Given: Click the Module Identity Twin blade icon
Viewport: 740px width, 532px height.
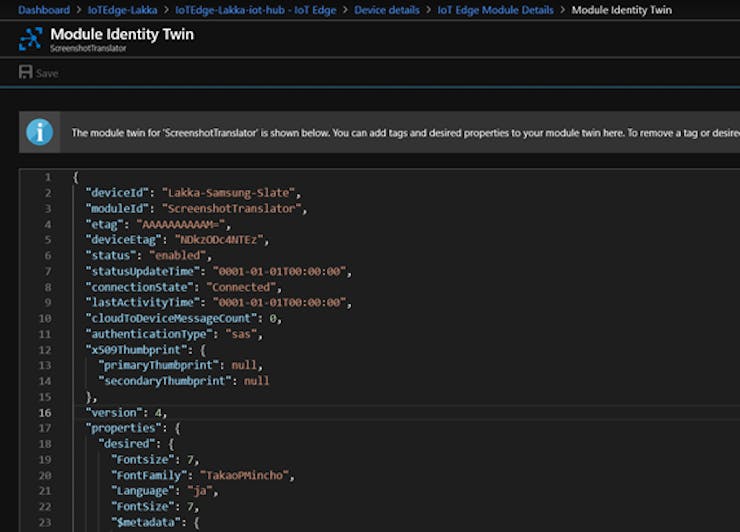Looking at the screenshot, I should (31, 39).
